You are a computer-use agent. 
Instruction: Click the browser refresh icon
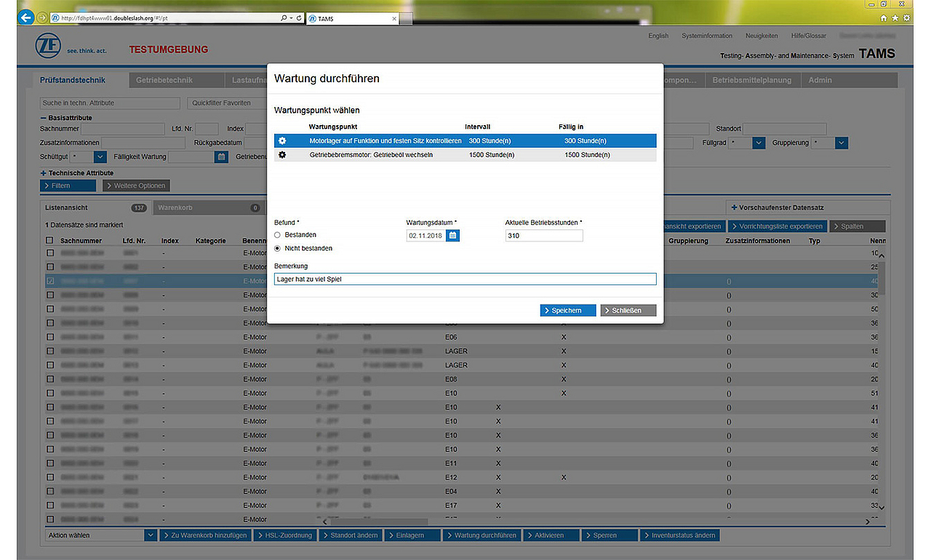[x=299, y=17]
